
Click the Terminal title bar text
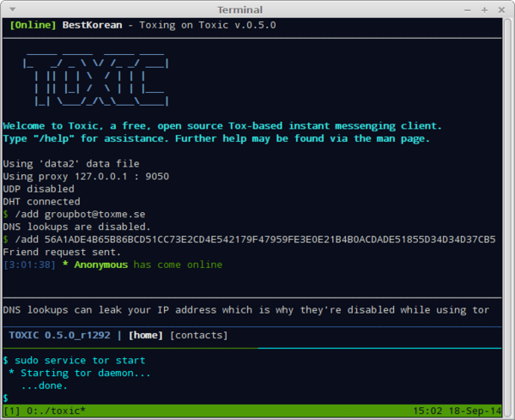point(240,9)
